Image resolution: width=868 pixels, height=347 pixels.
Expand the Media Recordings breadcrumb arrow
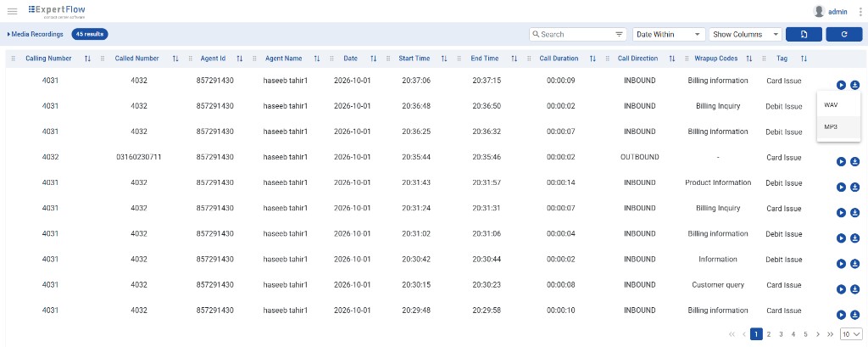pyautogui.click(x=8, y=35)
